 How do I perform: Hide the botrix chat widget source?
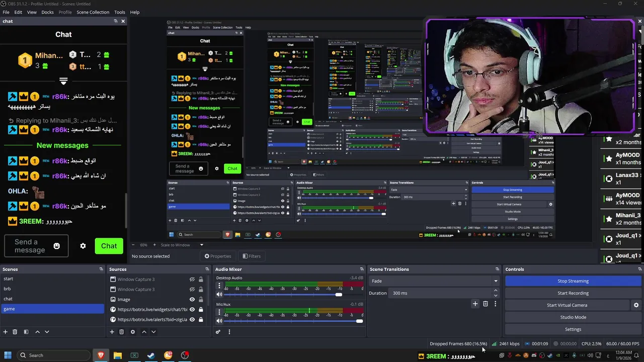(x=192, y=310)
